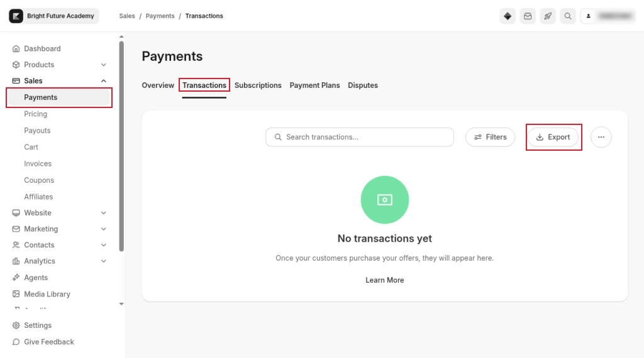
Task: Click the Contacts people icon
Action: 16,245
